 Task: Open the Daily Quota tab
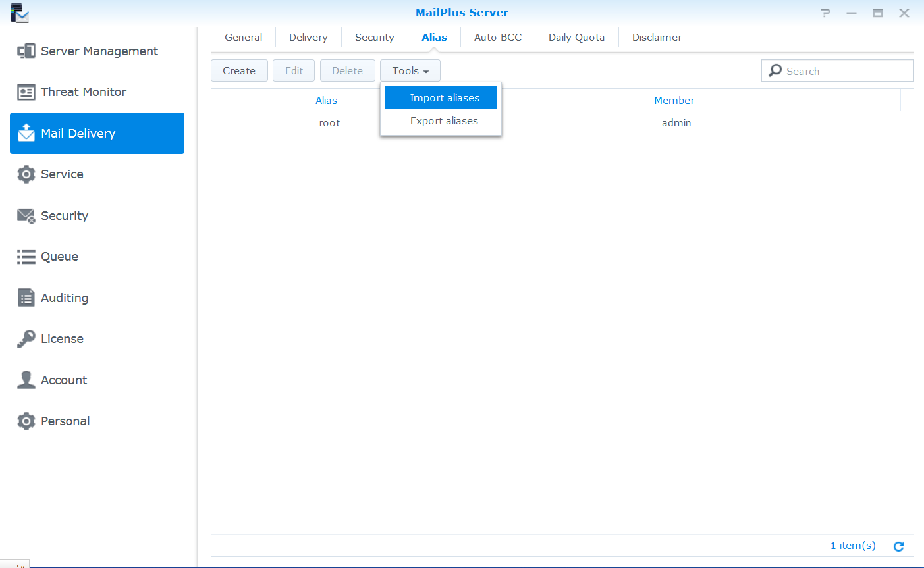pyautogui.click(x=576, y=38)
